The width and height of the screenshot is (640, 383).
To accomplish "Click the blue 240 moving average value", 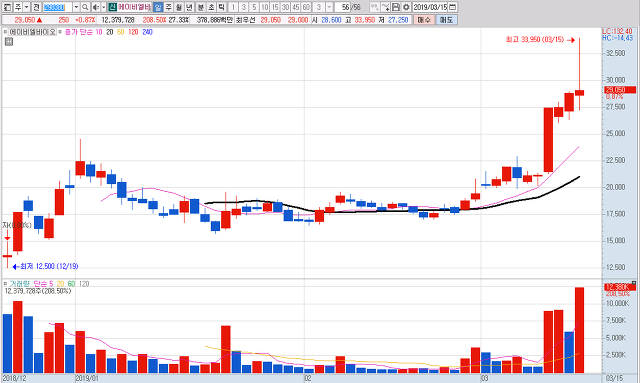I will (x=147, y=32).
